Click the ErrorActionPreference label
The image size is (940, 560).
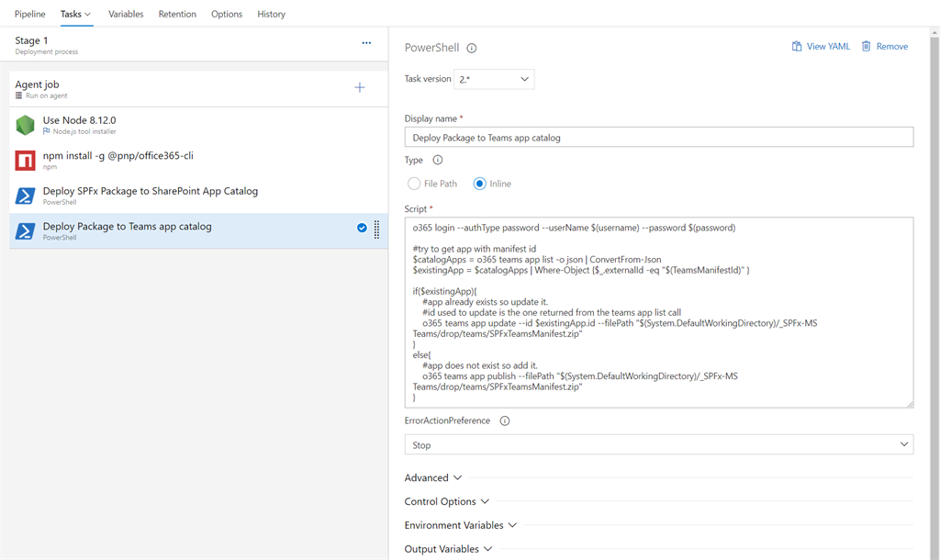click(447, 420)
